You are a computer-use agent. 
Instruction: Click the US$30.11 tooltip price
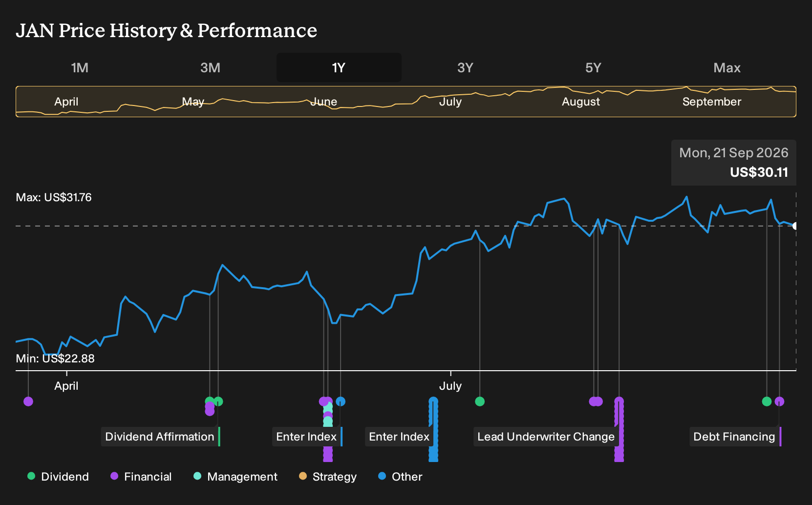click(x=759, y=172)
